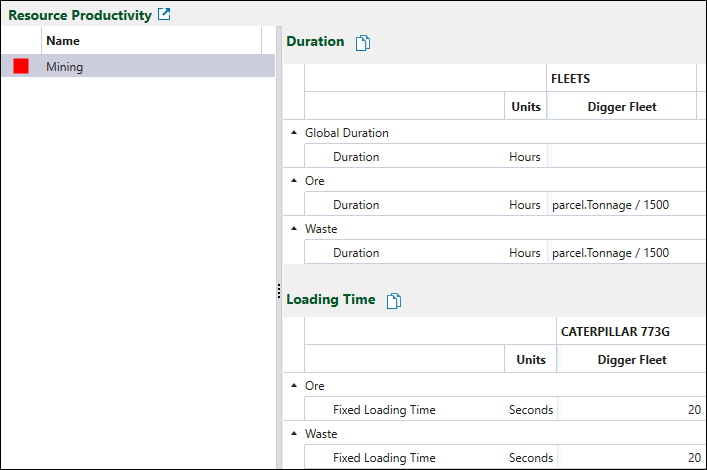This screenshot has width=707, height=470.
Task: Collapse the Ore group under Duration
Action: [294, 181]
